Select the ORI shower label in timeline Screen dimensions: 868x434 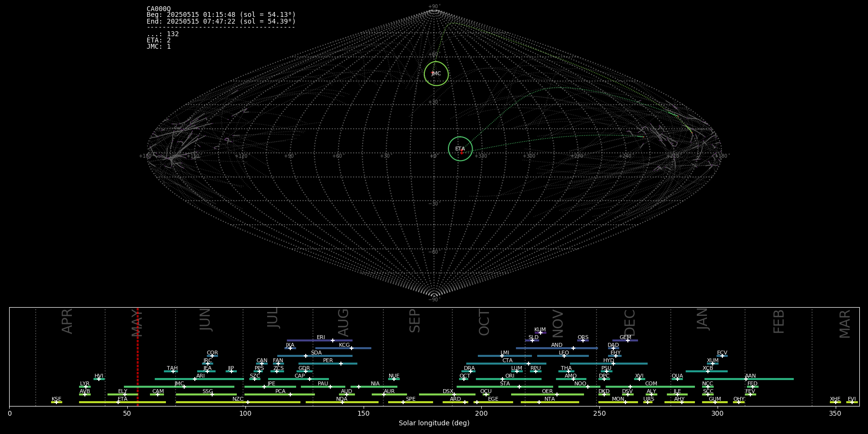510,376
